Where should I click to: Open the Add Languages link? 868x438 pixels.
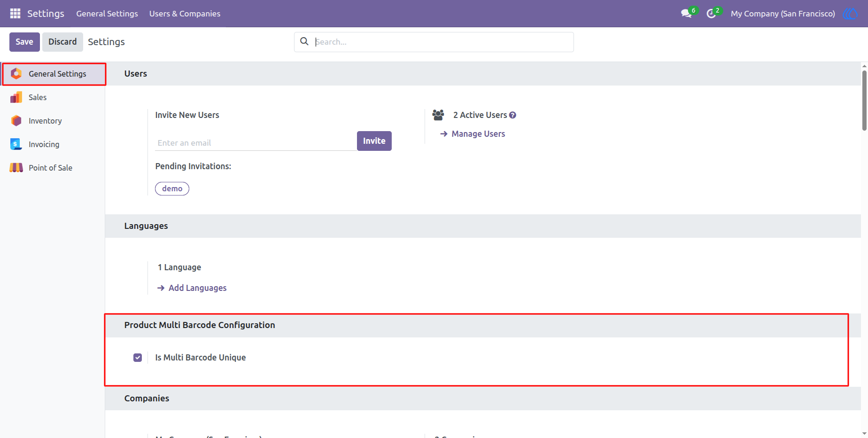[192, 288]
